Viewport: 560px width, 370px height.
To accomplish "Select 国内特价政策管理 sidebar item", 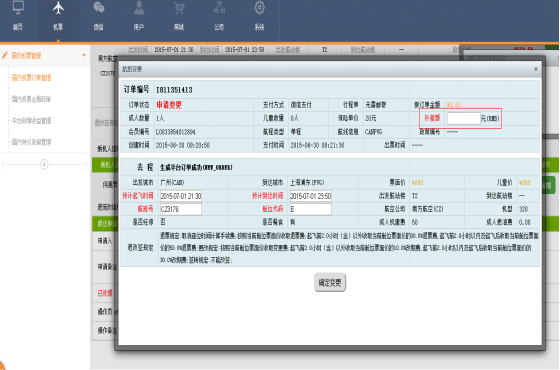I will pos(31,142).
